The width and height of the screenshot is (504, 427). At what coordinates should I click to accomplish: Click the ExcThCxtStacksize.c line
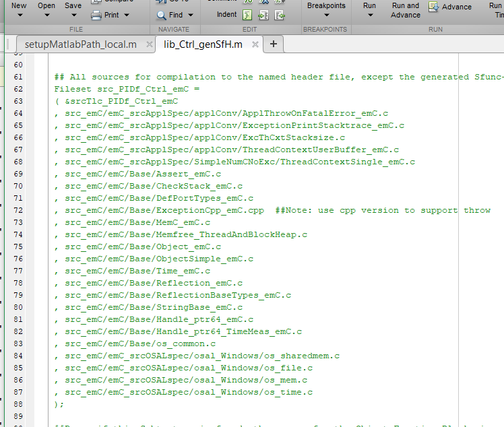pyautogui.click(x=199, y=137)
